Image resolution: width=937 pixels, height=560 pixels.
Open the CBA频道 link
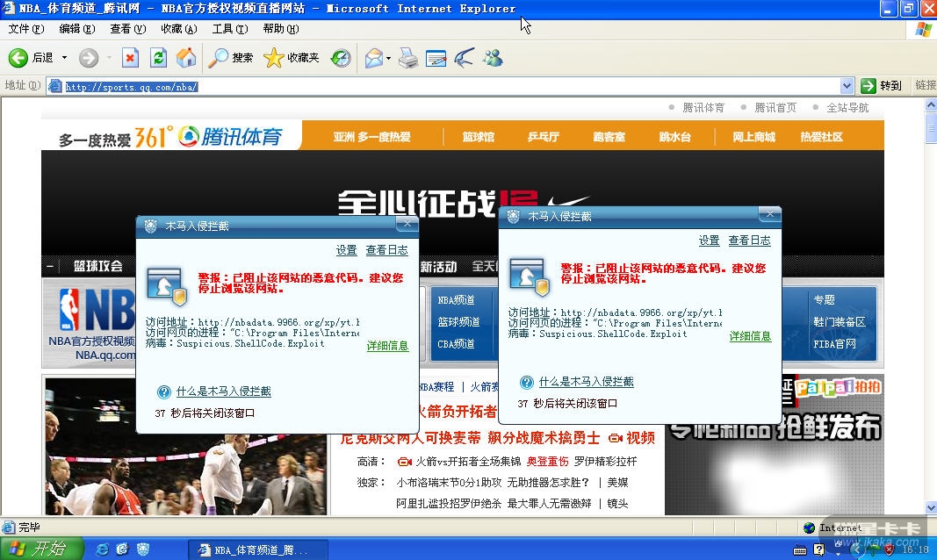tap(456, 344)
